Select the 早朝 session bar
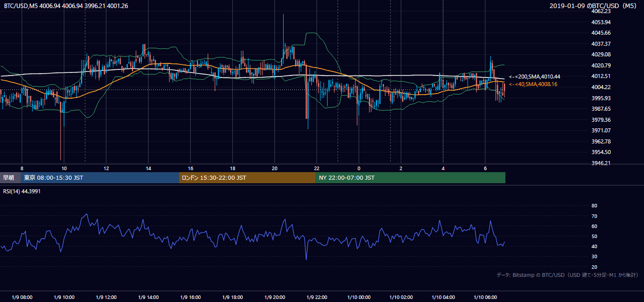Viewport: 644px width, 302px height. point(10,178)
